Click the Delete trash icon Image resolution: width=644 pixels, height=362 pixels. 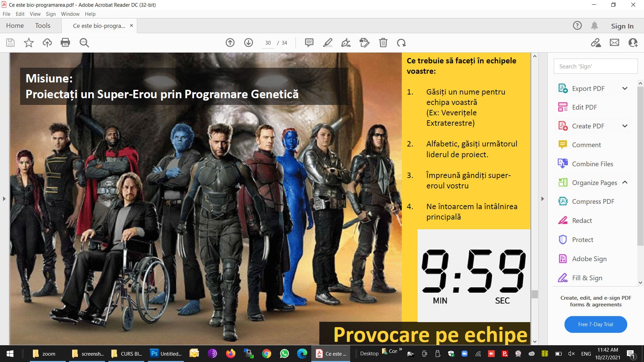pyautogui.click(x=383, y=43)
